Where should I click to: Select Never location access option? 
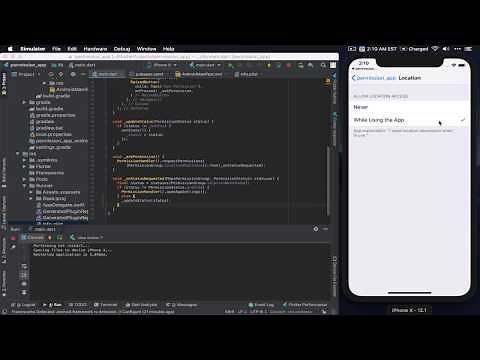(409, 107)
